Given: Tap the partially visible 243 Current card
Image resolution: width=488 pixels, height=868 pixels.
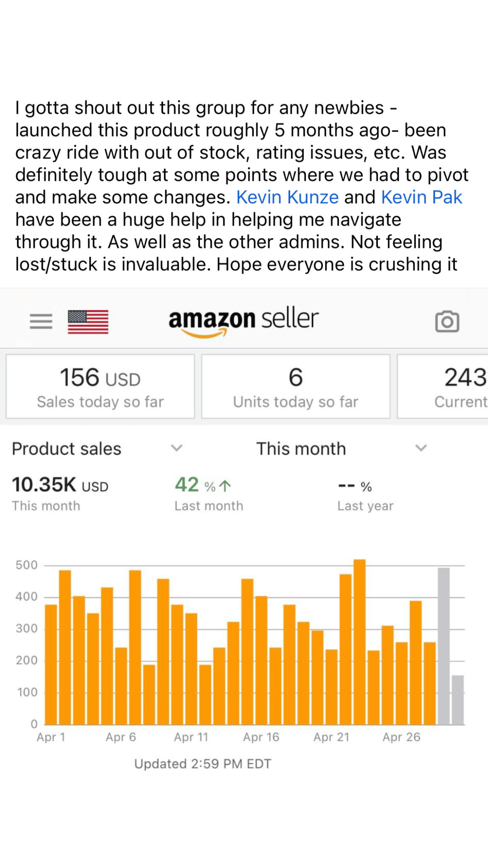Looking at the screenshot, I should click(449, 387).
